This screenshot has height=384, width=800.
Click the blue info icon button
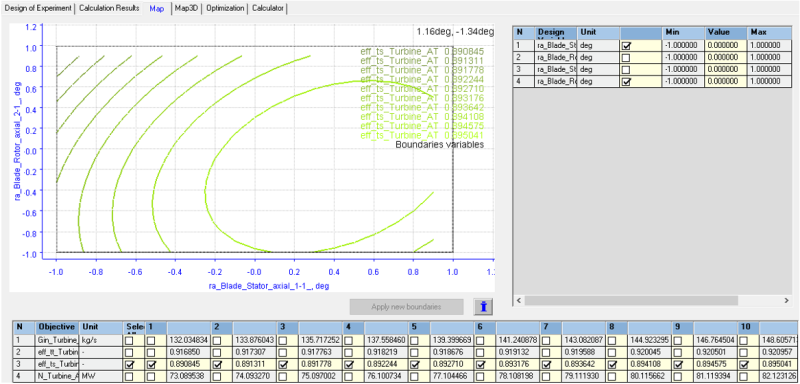pos(483,306)
